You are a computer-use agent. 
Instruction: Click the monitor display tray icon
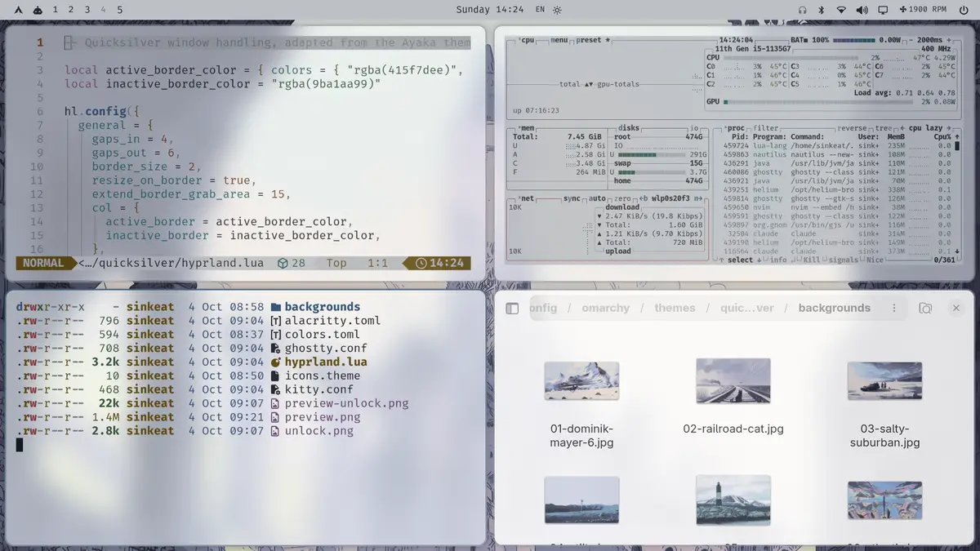[x=883, y=10]
